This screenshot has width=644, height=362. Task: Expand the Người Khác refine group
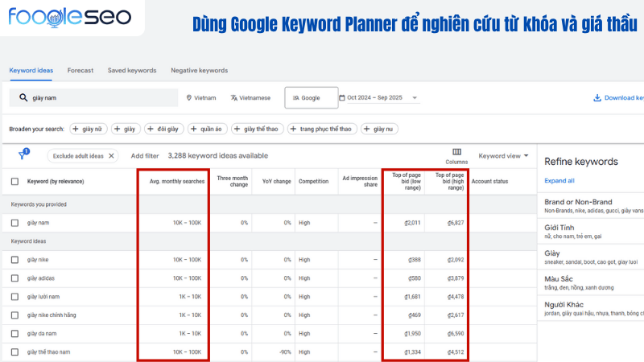click(x=590, y=308)
